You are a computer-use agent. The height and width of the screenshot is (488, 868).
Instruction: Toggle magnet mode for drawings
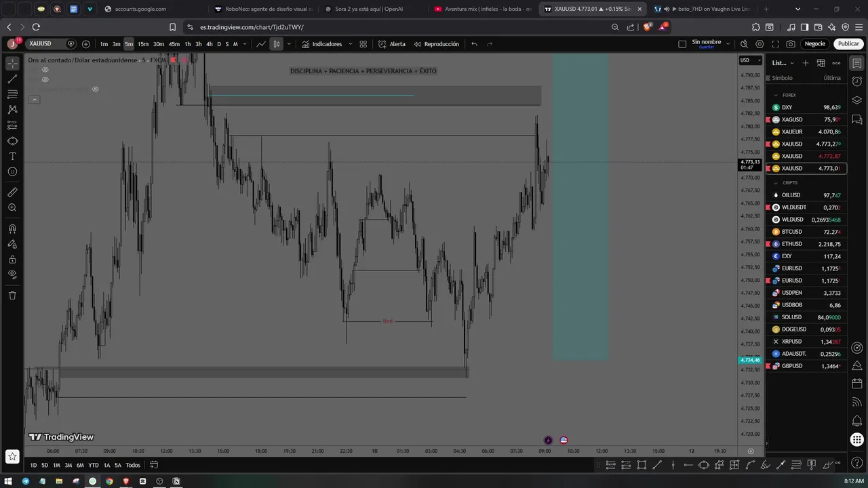click(12, 228)
